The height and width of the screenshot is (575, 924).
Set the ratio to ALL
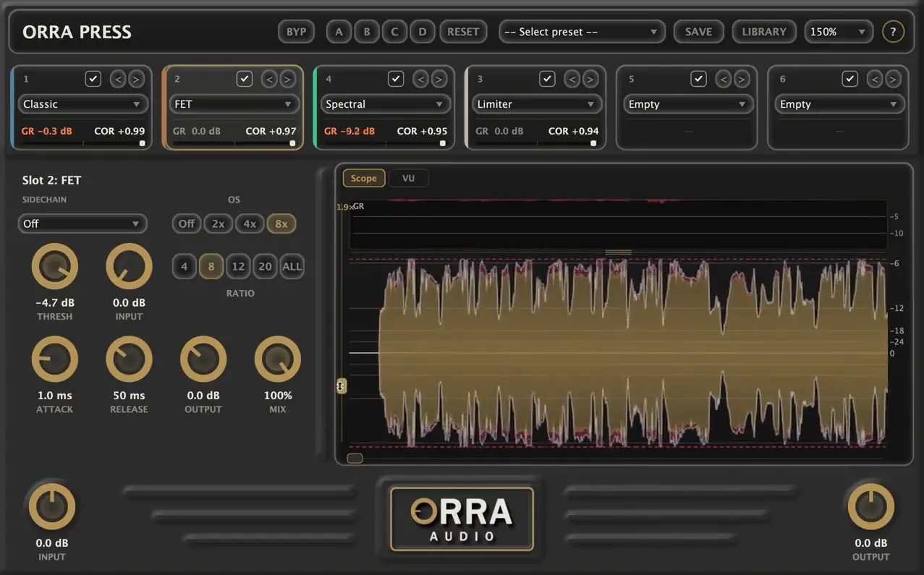point(292,266)
